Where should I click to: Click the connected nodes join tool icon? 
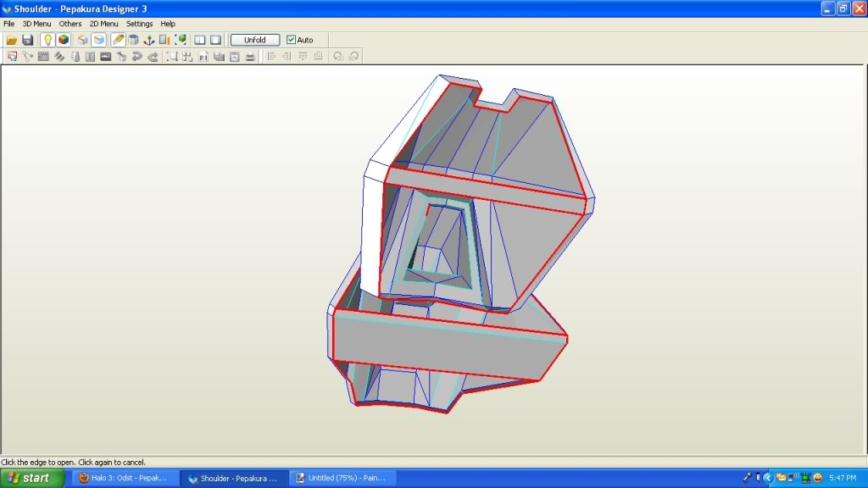pos(28,57)
